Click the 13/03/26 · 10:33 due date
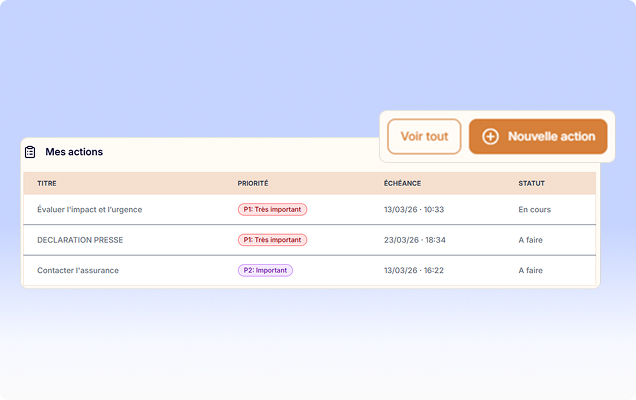This screenshot has width=636, height=400. click(413, 210)
